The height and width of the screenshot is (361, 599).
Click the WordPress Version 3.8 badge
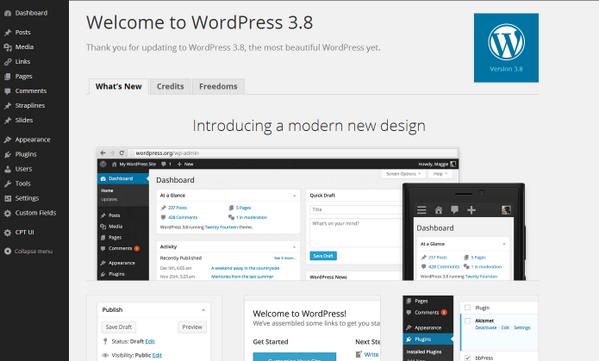click(x=506, y=48)
